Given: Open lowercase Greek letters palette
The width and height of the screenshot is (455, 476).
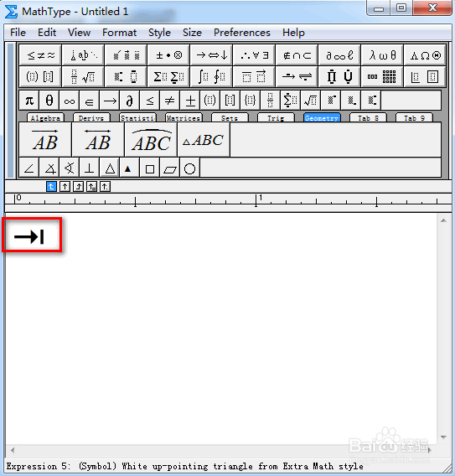Looking at the screenshot, I should [382, 55].
